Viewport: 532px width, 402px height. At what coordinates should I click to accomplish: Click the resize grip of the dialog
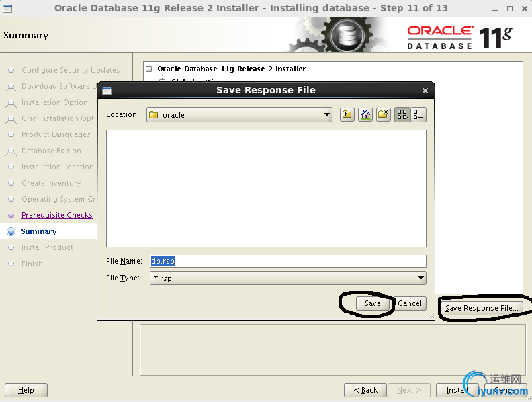pyautogui.click(x=431, y=316)
